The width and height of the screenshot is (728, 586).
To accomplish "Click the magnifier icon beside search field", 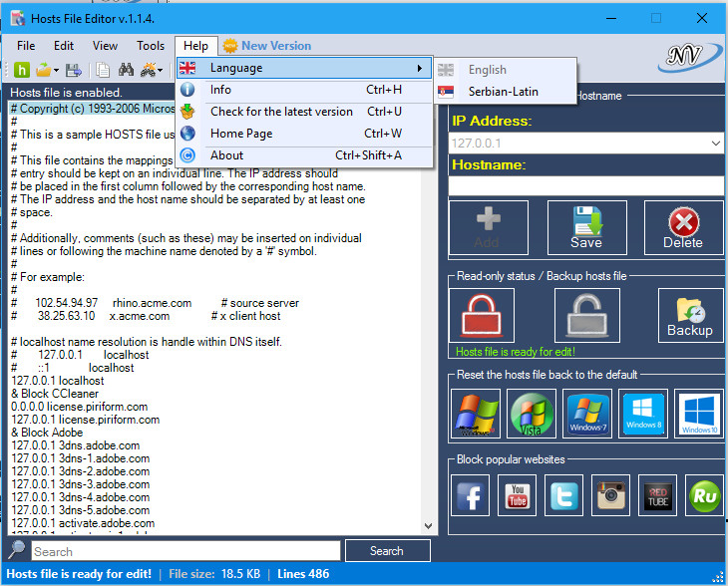I will pyautogui.click(x=17, y=550).
